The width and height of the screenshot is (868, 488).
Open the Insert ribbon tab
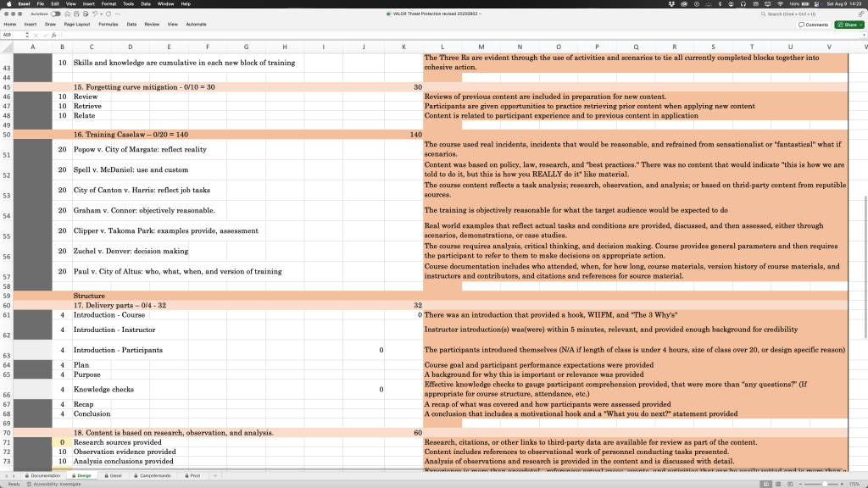pos(31,25)
